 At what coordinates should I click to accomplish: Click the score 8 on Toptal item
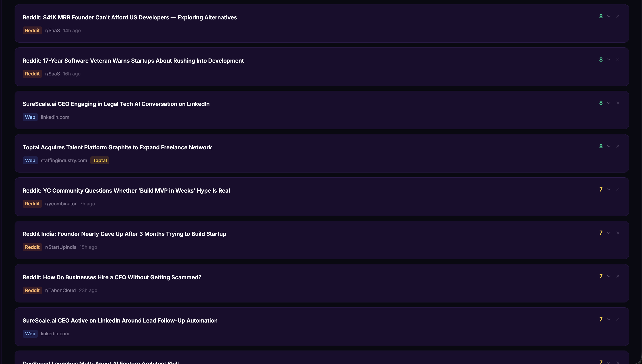(601, 146)
